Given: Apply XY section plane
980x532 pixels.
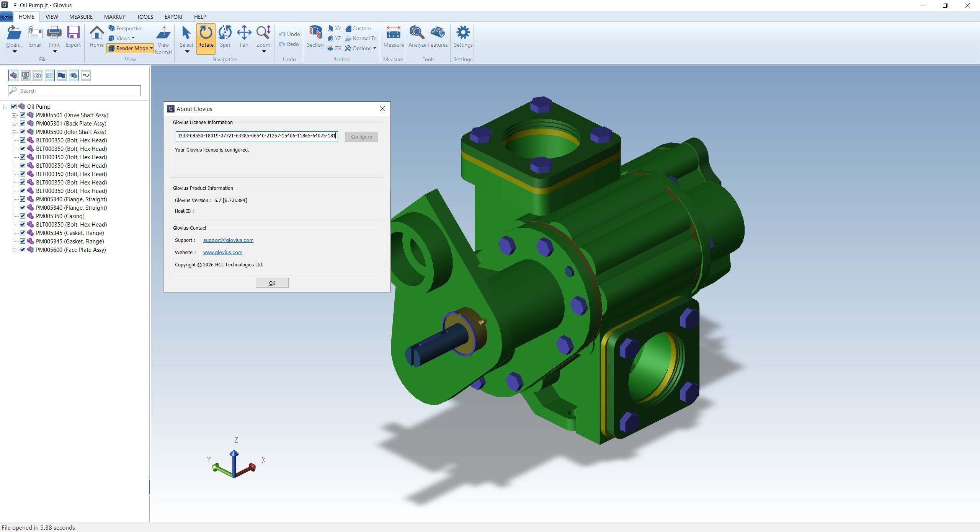Looking at the screenshot, I should pos(334,28).
